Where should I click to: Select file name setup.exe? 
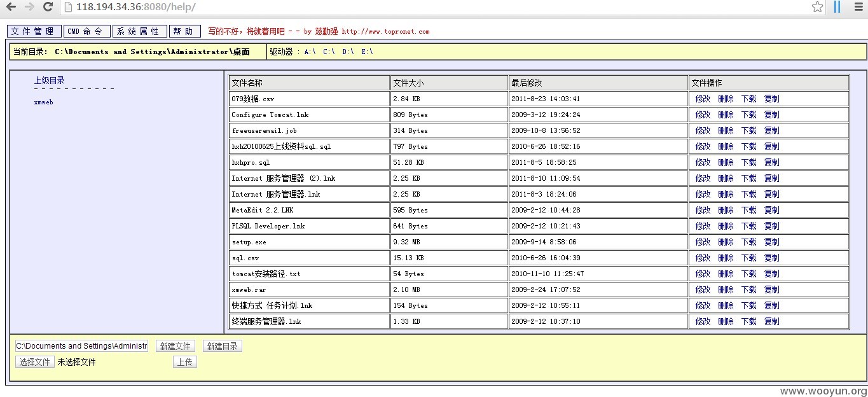point(249,242)
